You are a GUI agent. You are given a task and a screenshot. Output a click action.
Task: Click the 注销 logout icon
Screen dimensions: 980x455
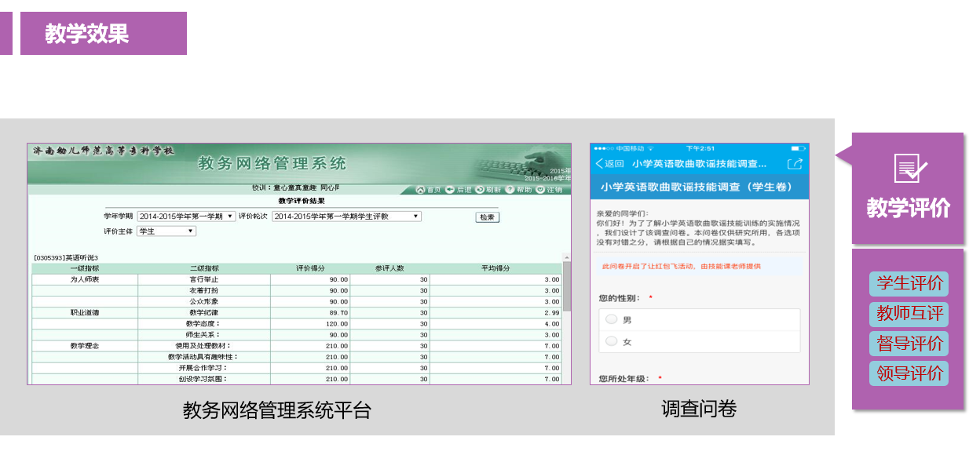(x=540, y=190)
